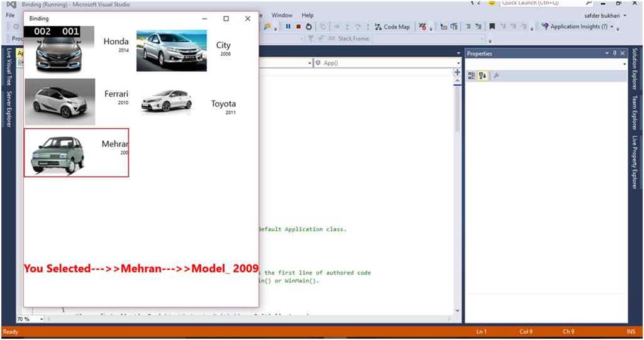The width and height of the screenshot is (644, 340).
Task: Pause debugging with the Break All icon
Action: click(x=288, y=27)
